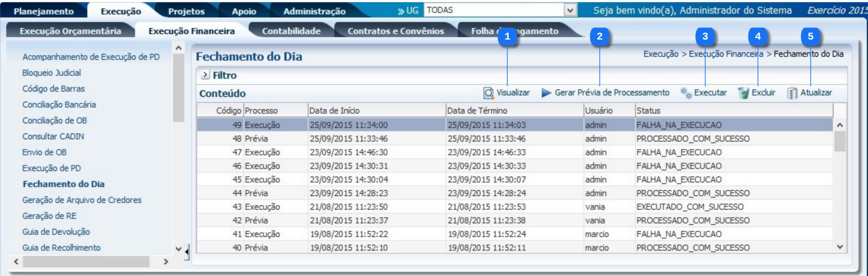
Task: Open Conciliação Bancária in the sidebar
Action: click(59, 104)
